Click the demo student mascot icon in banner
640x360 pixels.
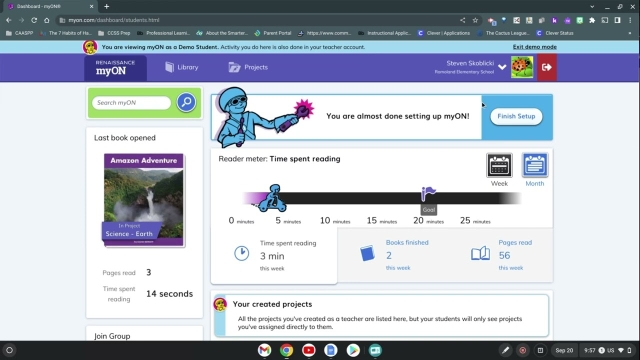(x=90, y=47)
